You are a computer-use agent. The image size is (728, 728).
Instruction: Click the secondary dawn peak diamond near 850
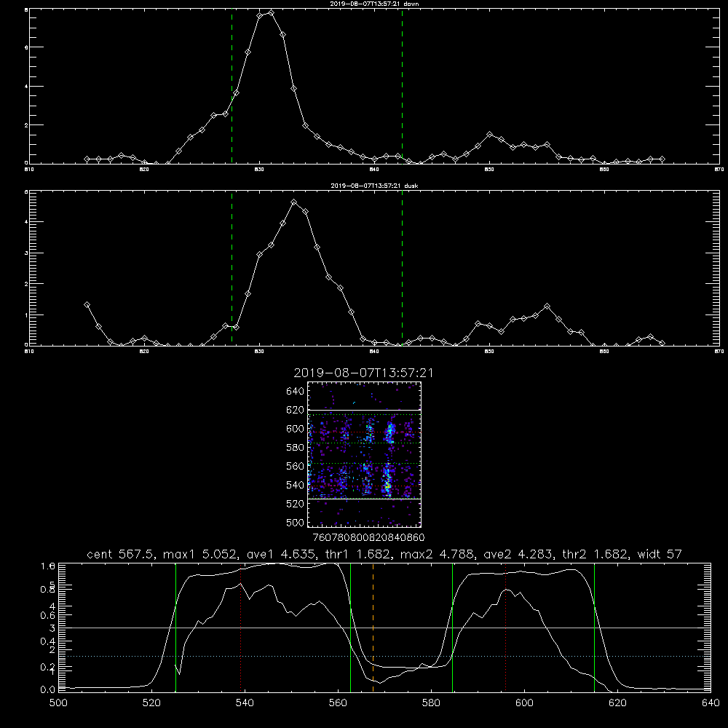[489, 134]
